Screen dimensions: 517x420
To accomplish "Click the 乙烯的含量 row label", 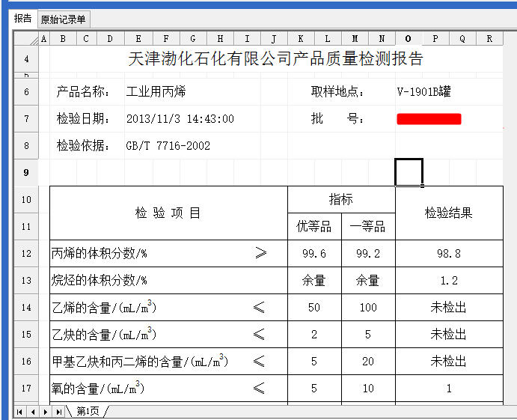I will tap(104, 307).
